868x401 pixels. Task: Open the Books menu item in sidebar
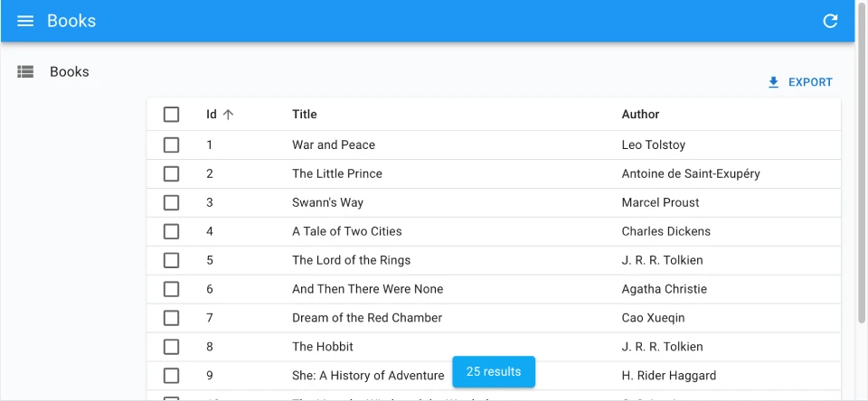coord(70,71)
